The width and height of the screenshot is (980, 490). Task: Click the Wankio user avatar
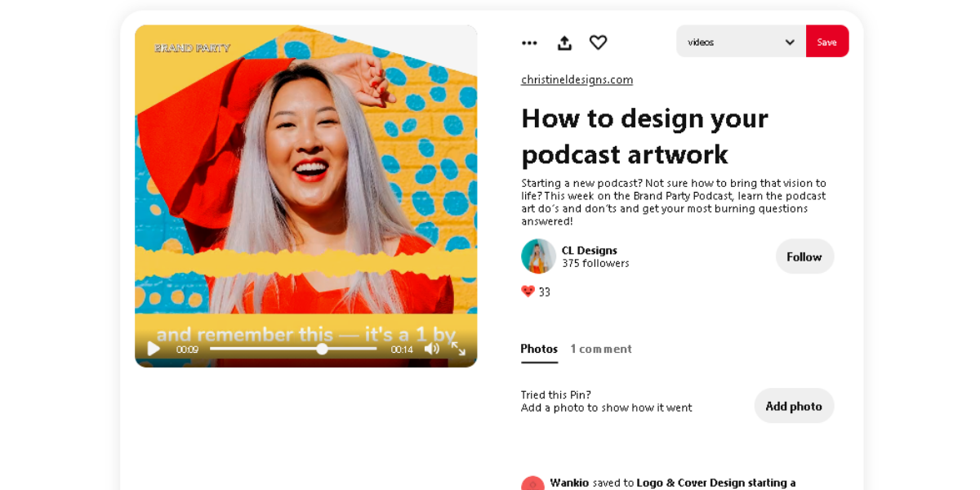pos(532,483)
